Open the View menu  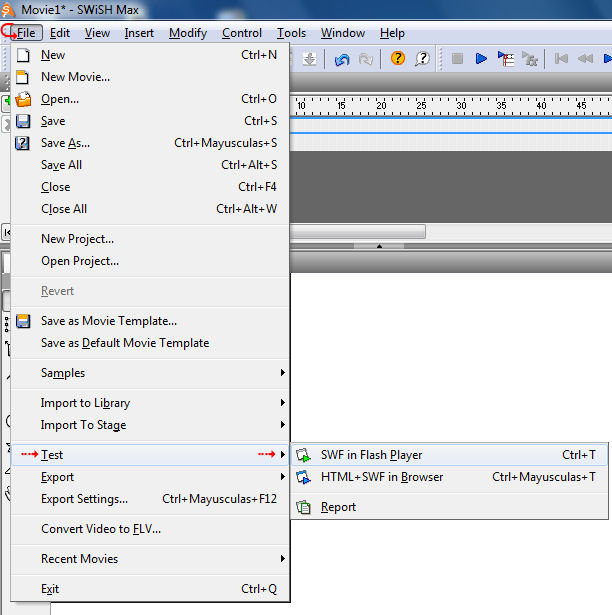pos(97,33)
